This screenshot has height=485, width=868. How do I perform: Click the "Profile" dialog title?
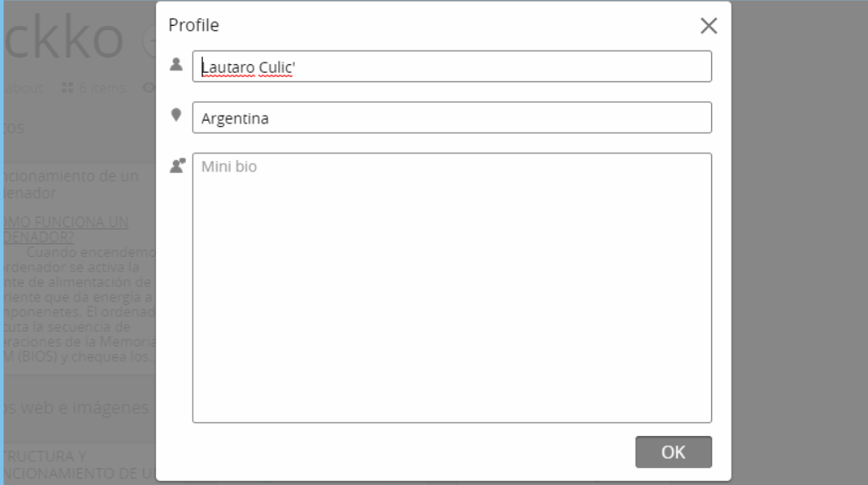[x=194, y=26]
